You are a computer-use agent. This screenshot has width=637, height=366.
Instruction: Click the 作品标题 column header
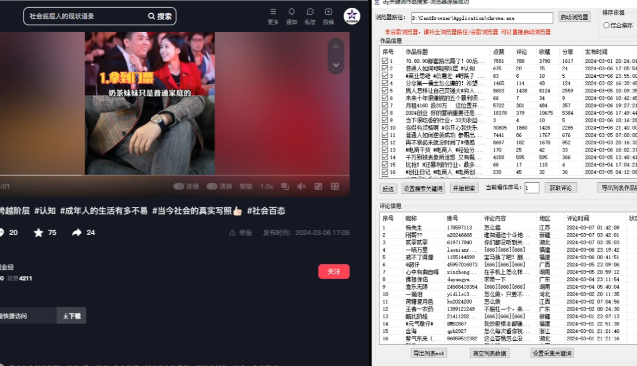(x=416, y=52)
